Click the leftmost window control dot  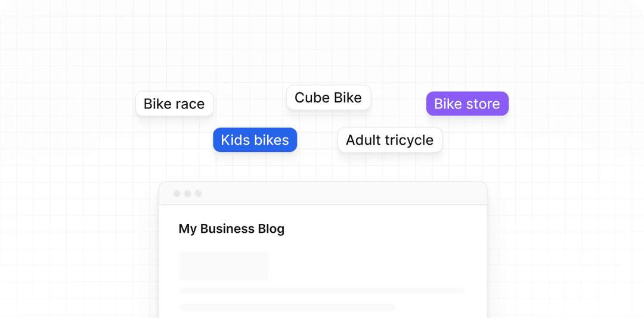(x=177, y=194)
